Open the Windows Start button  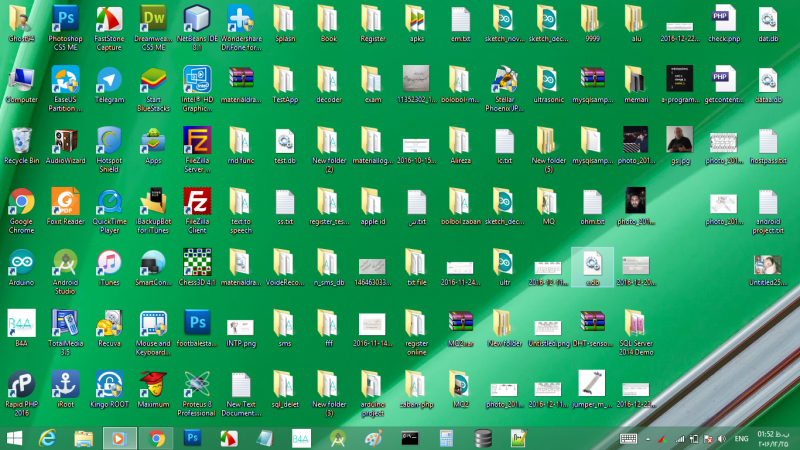click(14, 438)
